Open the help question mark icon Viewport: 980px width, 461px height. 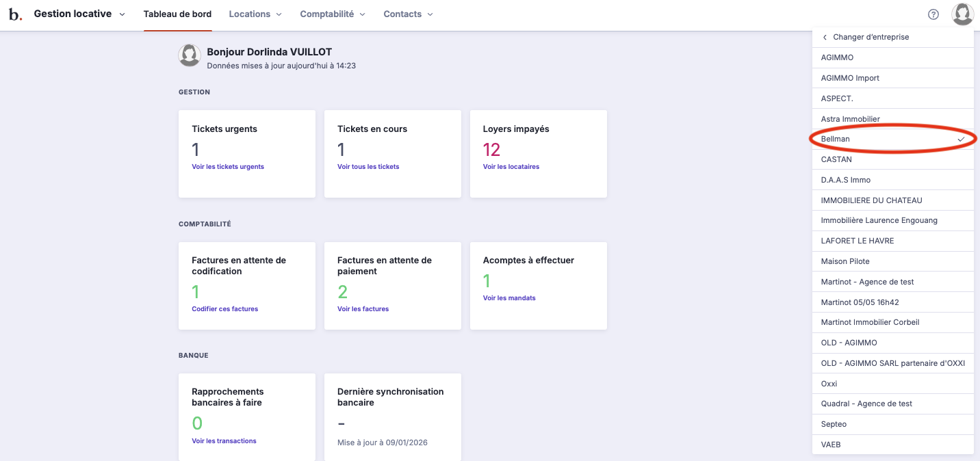[933, 14]
